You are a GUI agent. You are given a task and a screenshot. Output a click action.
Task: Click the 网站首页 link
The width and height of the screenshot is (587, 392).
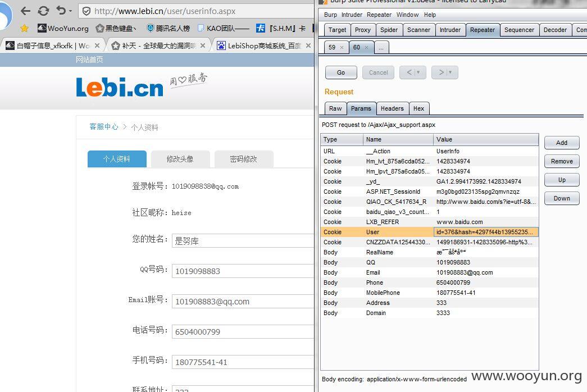[x=89, y=60]
